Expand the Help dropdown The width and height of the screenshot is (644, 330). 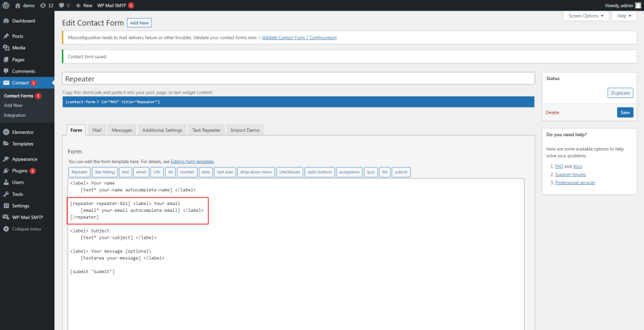click(x=624, y=16)
